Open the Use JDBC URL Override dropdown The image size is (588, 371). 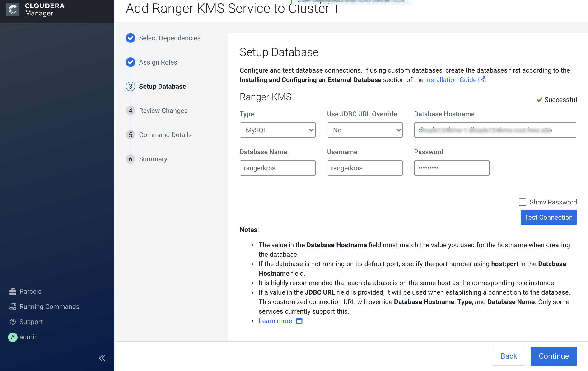tap(364, 130)
